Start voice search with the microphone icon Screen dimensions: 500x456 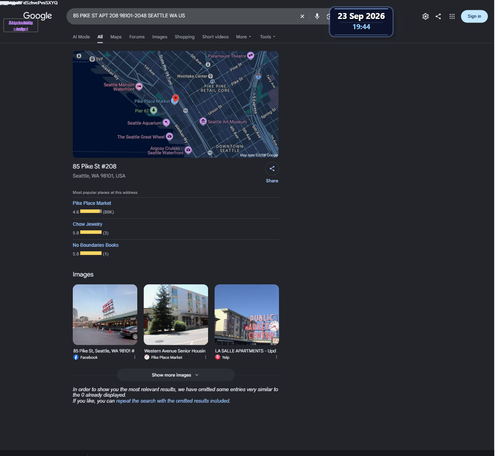coord(317,16)
